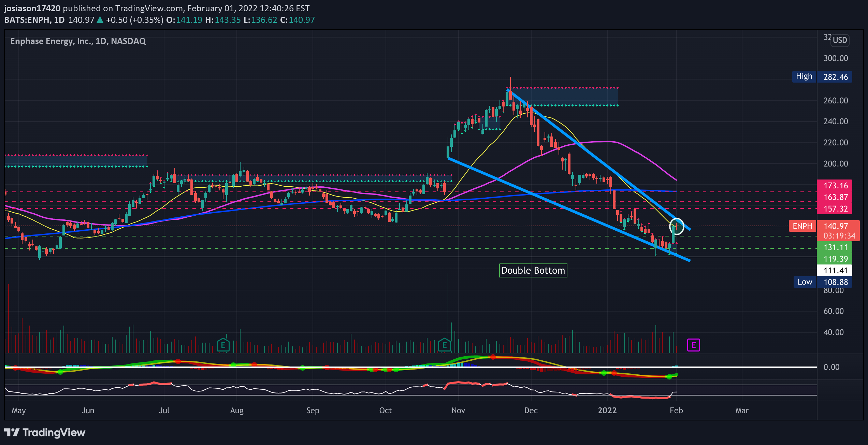Click the 111.41 white price level label
The width and height of the screenshot is (868, 445).
click(835, 271)
